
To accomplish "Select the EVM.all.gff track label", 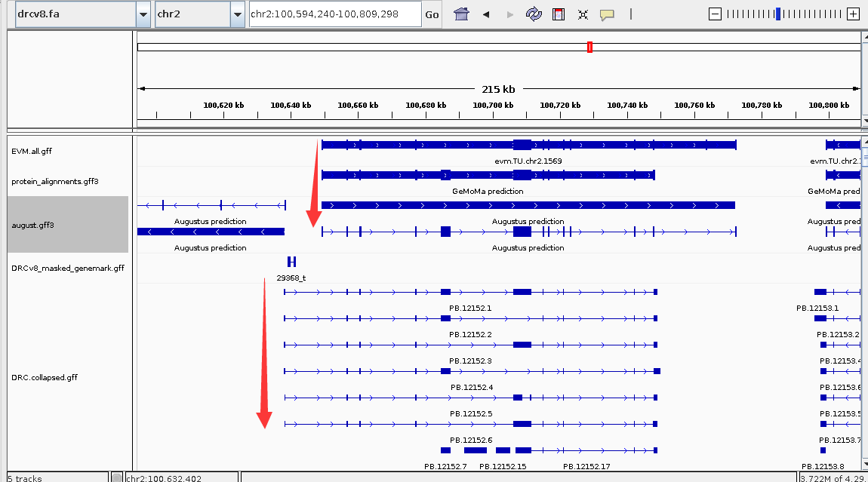I will 32,150.
